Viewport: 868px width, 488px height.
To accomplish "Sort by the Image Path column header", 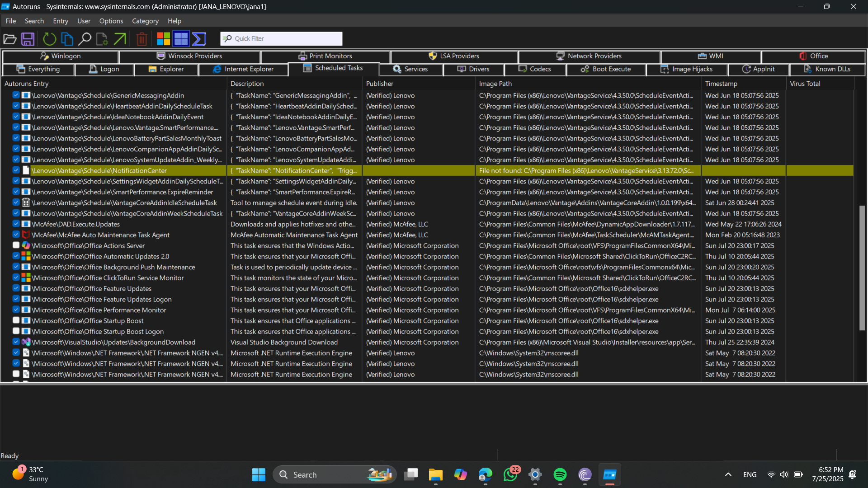I will click(588, 84).
